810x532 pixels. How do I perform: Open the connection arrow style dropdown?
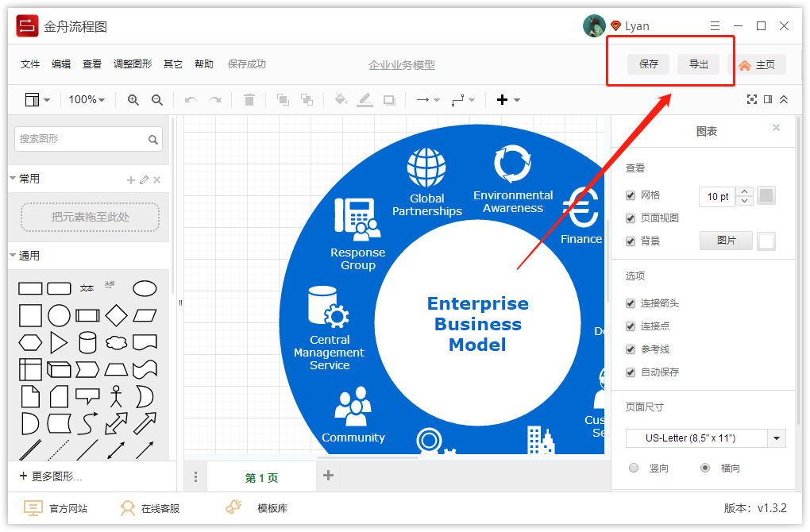[x=428, y=100]
